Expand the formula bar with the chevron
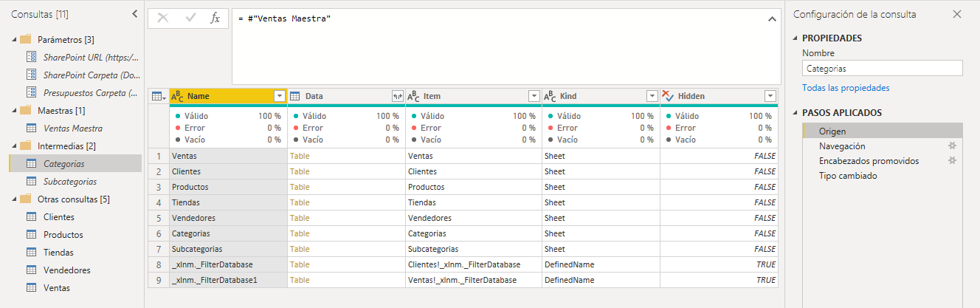Screen dimensions: 980x308 772,18
